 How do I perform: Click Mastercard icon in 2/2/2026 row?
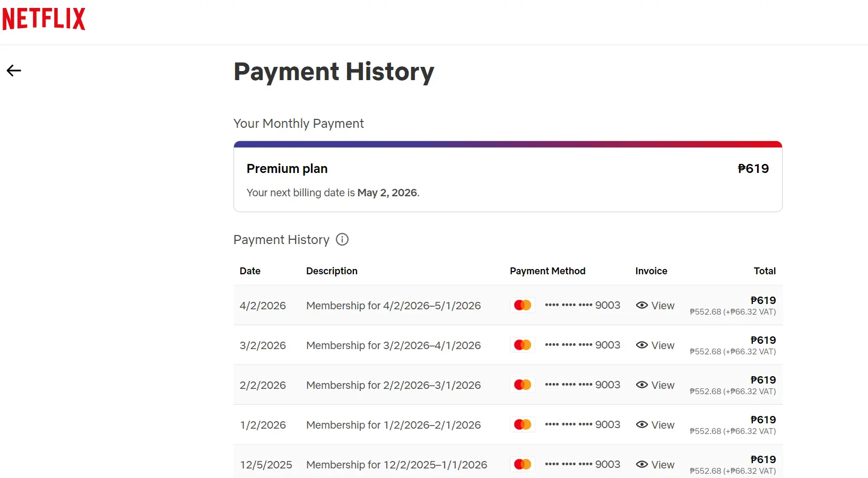pos(523,385)
